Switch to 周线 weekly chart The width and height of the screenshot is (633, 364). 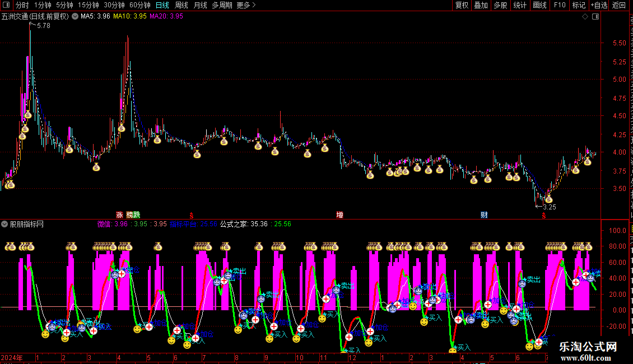(x=181, y=5)
